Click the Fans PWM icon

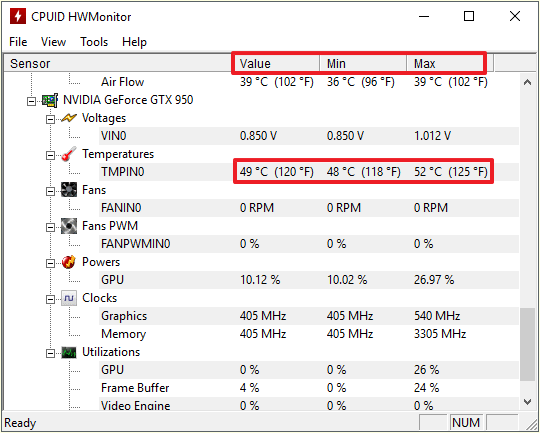tap(69, 226)
